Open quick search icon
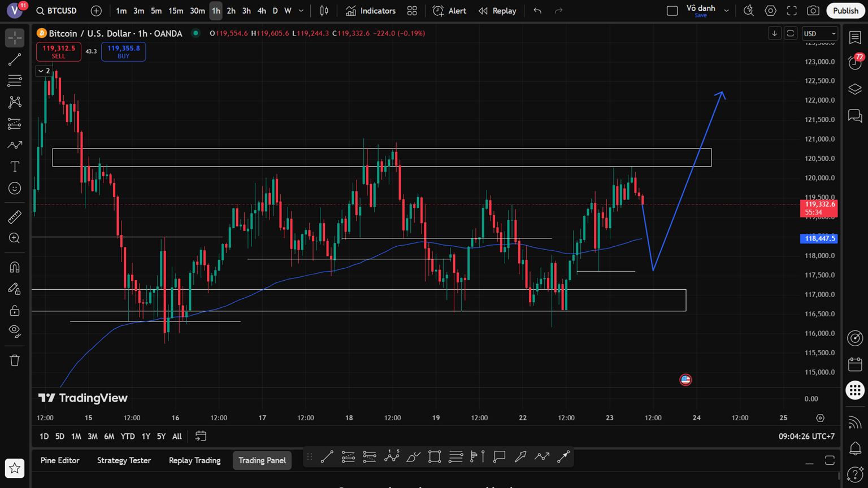Image resolution: width=868 pixels, height=488 pixels. [749, 11]
